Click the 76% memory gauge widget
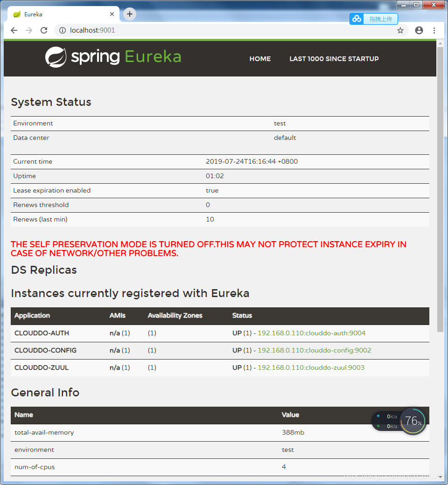The height and width of the screenshot is (485, 448). click(x=413, y=421)
